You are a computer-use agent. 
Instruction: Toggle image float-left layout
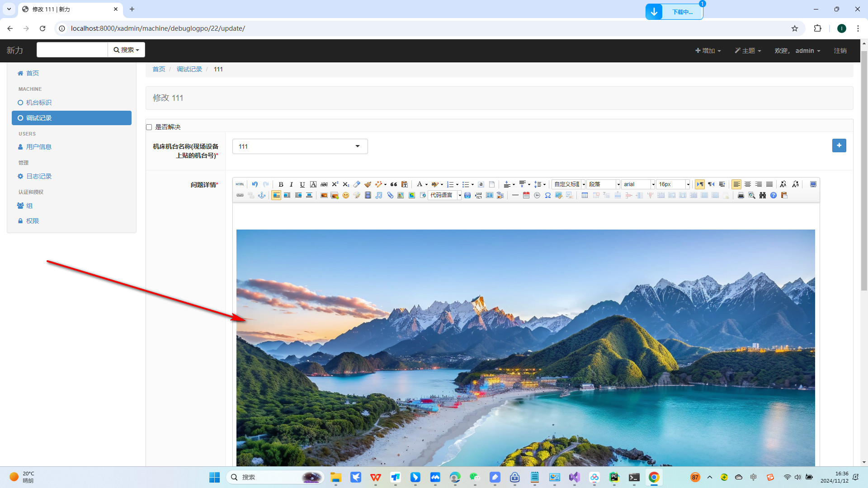[287, 195]
